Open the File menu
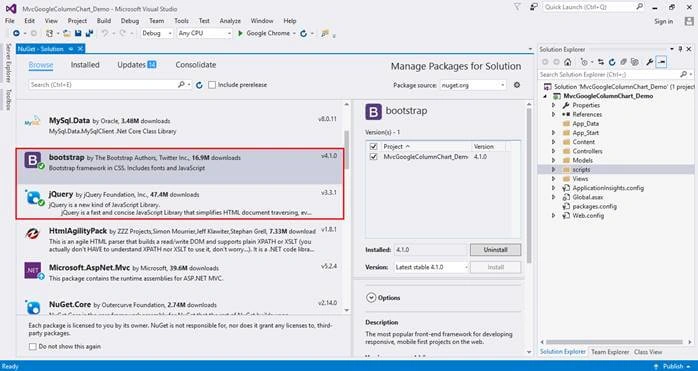 tap(10, 21)
